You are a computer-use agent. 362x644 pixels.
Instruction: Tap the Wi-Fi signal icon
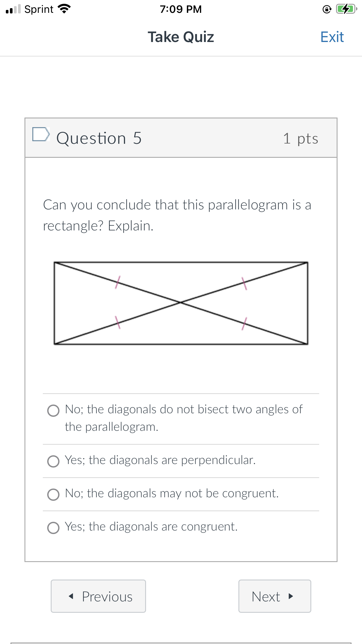pos(64,9)
